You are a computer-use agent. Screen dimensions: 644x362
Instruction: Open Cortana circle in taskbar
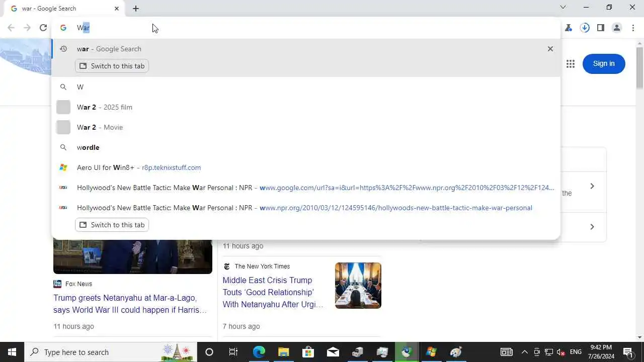coord(209,352)
